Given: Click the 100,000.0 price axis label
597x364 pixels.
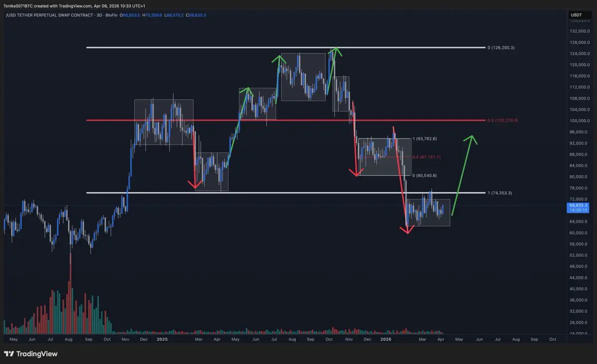Looking at the screenshot, I should (x=579, y=121).
